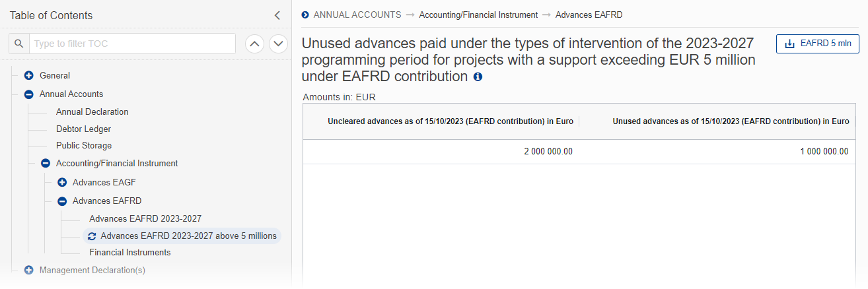The image size is (868, 289).
Task: Collapse the Table of Contents panel
Action: point(277,15)
